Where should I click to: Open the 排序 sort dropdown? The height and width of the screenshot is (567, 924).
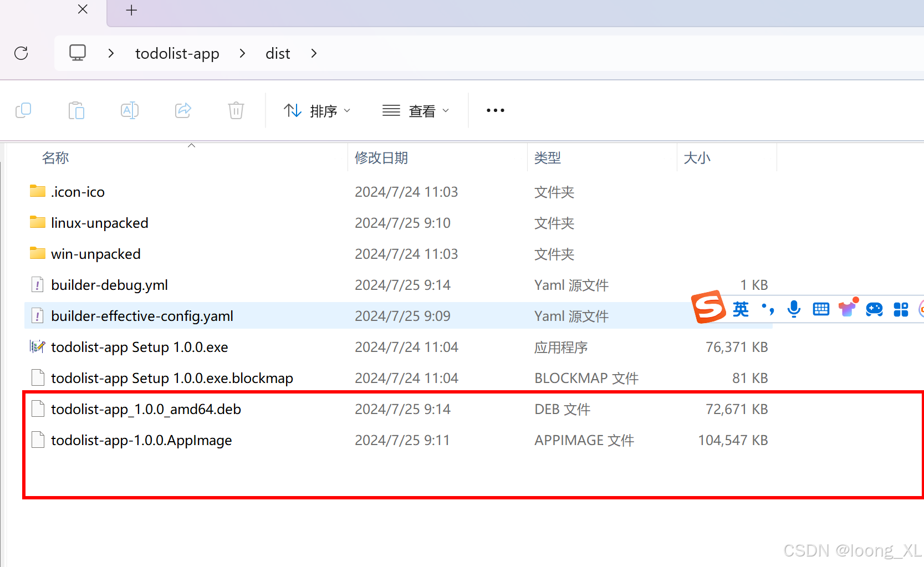[318, 111]
